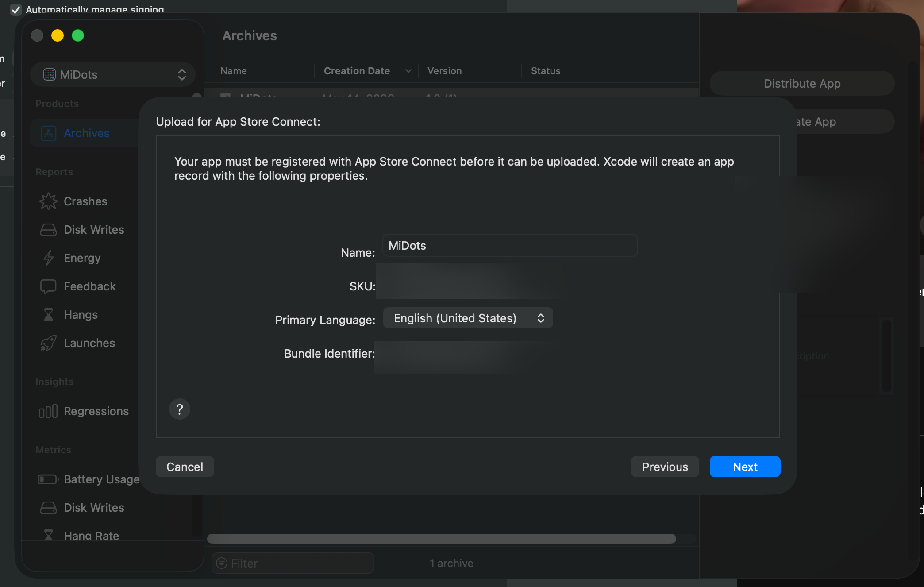Open help with question mark button
The width and height of the screenshot is (924, 587).
tap(180, 409)
